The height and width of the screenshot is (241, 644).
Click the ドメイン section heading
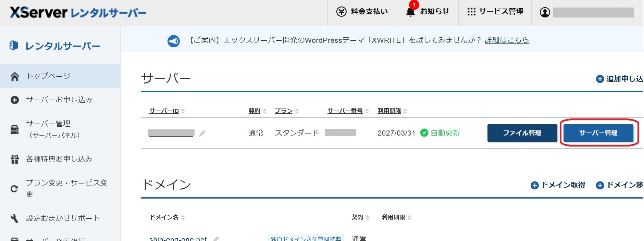point(166,185)
